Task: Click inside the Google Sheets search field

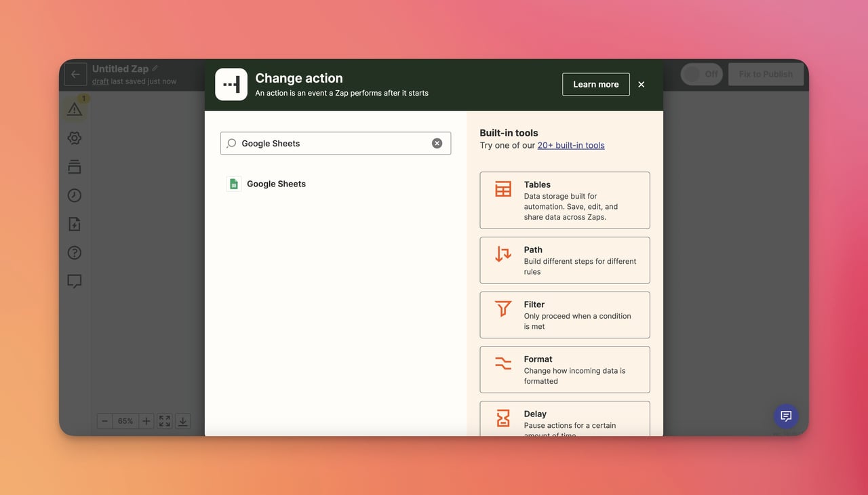Action: click(336, 143)
